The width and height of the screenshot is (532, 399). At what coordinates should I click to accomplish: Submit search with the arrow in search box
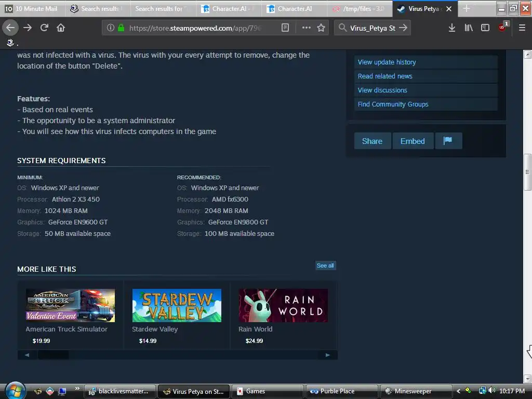click(x=403, y=28)
